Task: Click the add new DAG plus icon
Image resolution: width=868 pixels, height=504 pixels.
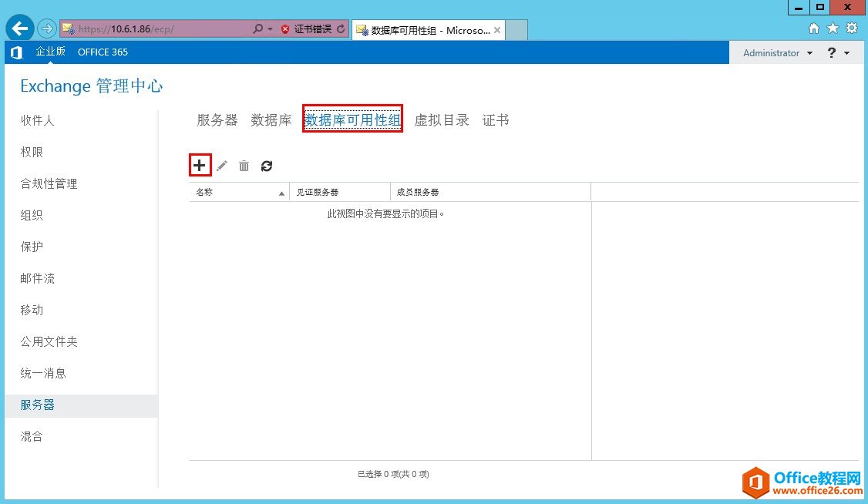Action: pyautogui.click(x=200, y=166)
